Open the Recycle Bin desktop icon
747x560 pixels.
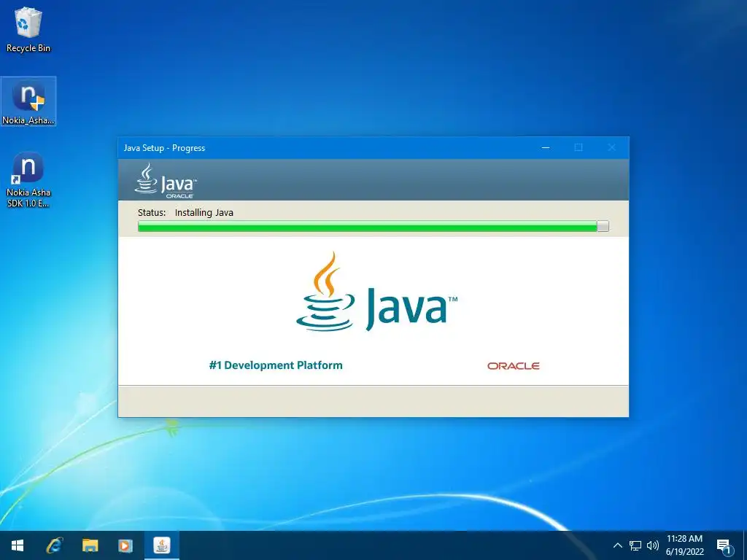pos(28,29)
